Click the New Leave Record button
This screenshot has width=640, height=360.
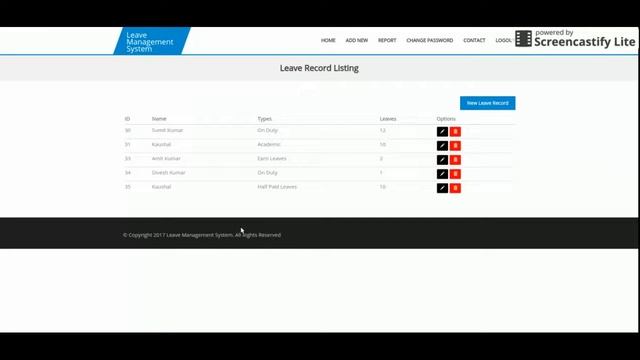coord(487,103)
